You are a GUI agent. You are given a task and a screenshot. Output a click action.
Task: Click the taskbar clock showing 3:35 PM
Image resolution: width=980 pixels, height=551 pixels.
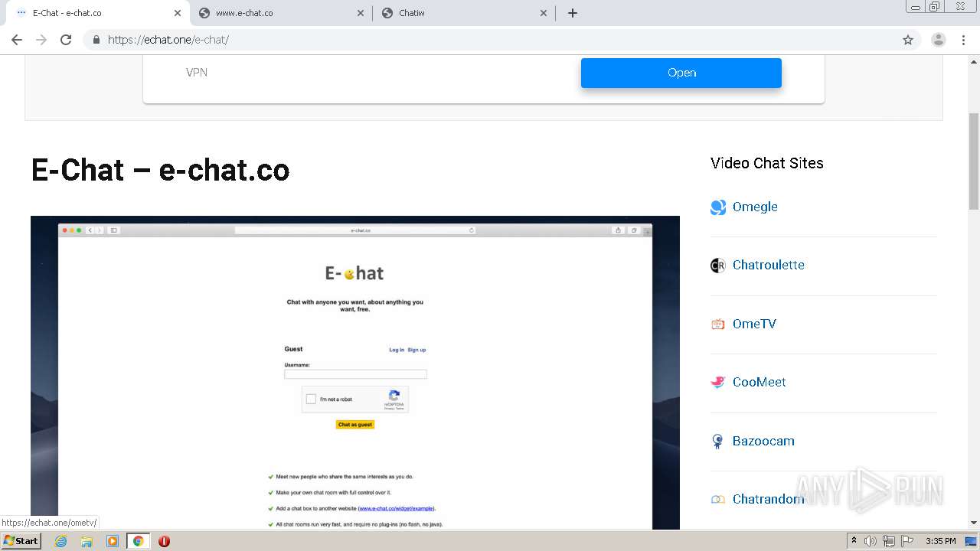coord(940,541)
